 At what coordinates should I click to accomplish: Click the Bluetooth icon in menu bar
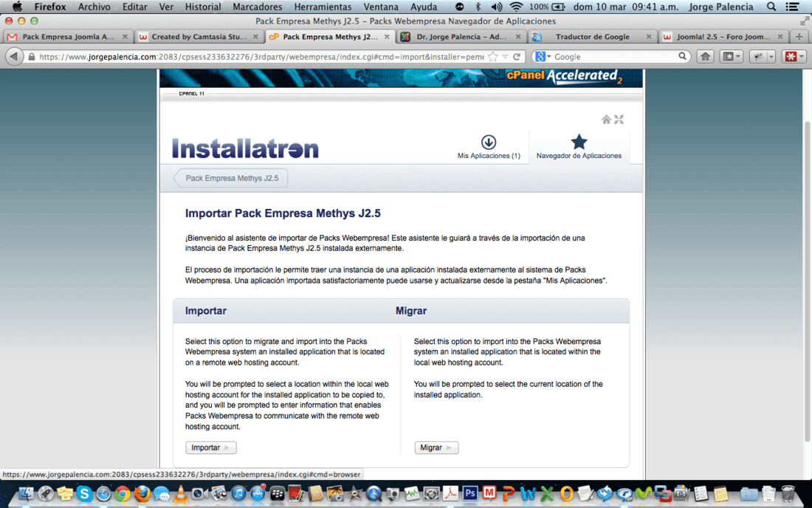478,7
